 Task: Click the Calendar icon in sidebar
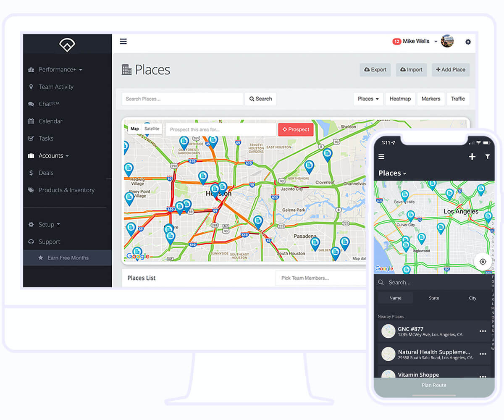tap(31, 121)
